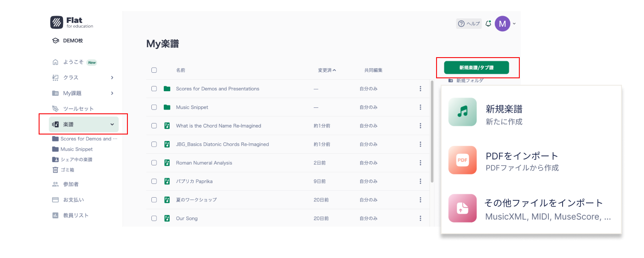
Task: Open three-dot menu for Music Snippet folder
Action: click(420, 107)
